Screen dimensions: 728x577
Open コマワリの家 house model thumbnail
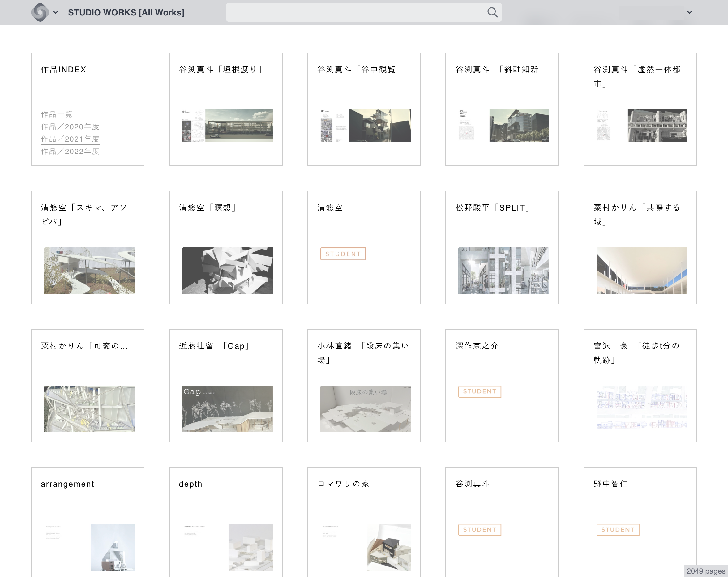click(389, 547)
